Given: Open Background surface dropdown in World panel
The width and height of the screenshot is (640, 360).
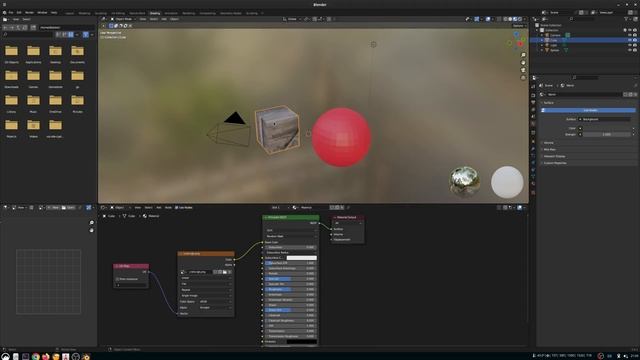Looking at the screenshot, I should coord(604,119).
